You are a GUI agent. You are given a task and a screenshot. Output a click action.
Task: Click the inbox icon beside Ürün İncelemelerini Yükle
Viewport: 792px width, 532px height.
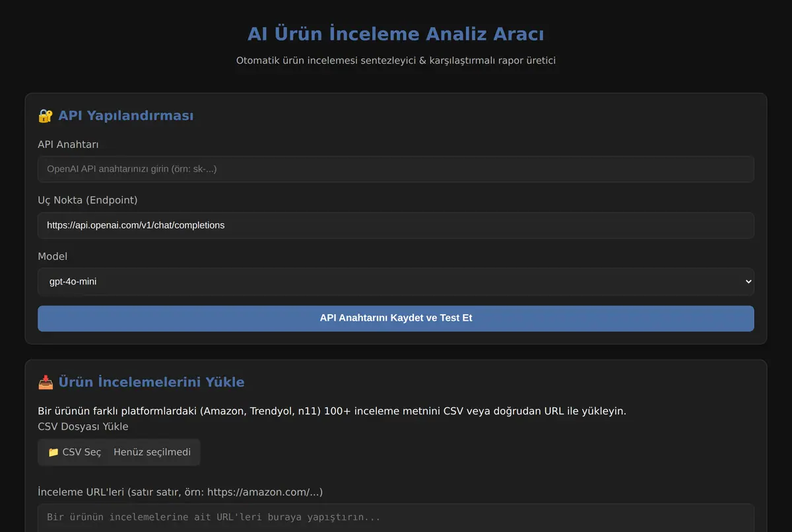click(x=46, y=382)
